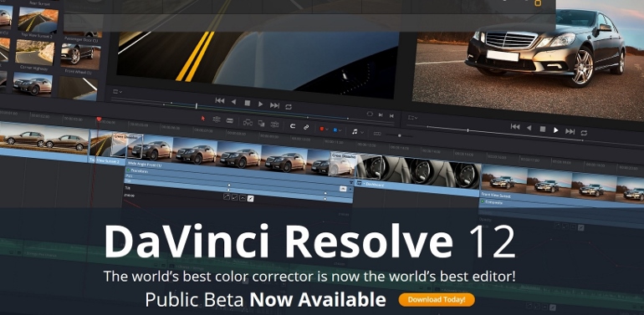This screenshot has width=644, height=315.
Task: Activate the trim edit mode tool
Action: click(x=217, y=119)
